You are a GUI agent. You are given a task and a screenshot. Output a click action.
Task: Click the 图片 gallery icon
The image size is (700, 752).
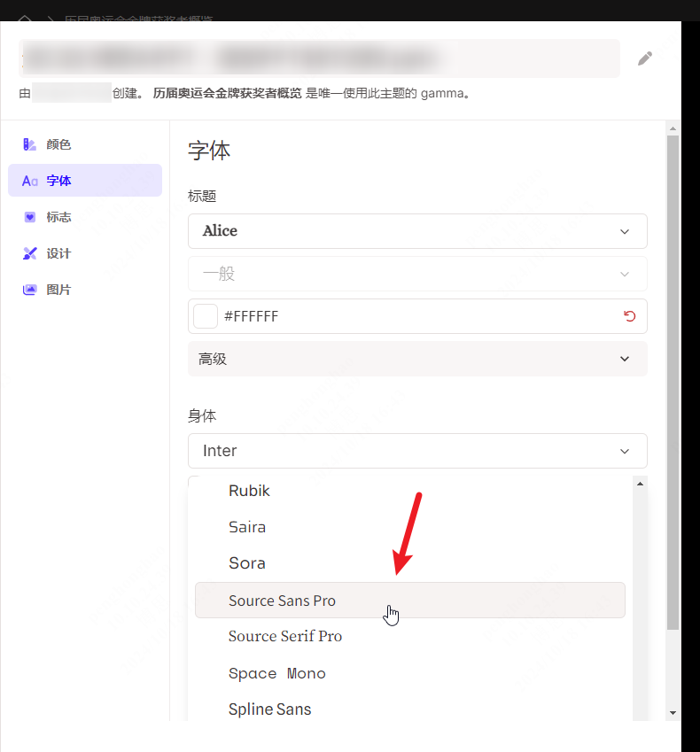point(30,290)
